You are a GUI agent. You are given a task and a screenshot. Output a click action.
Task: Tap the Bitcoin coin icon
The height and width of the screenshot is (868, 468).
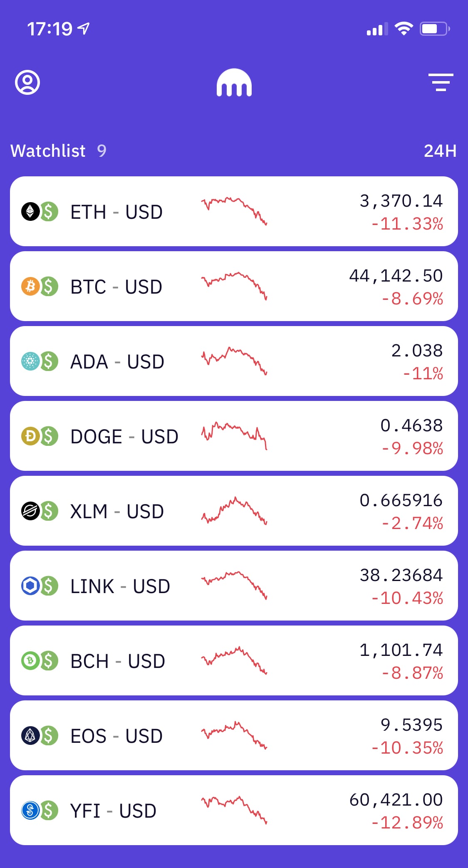click(x=30, y=287)
